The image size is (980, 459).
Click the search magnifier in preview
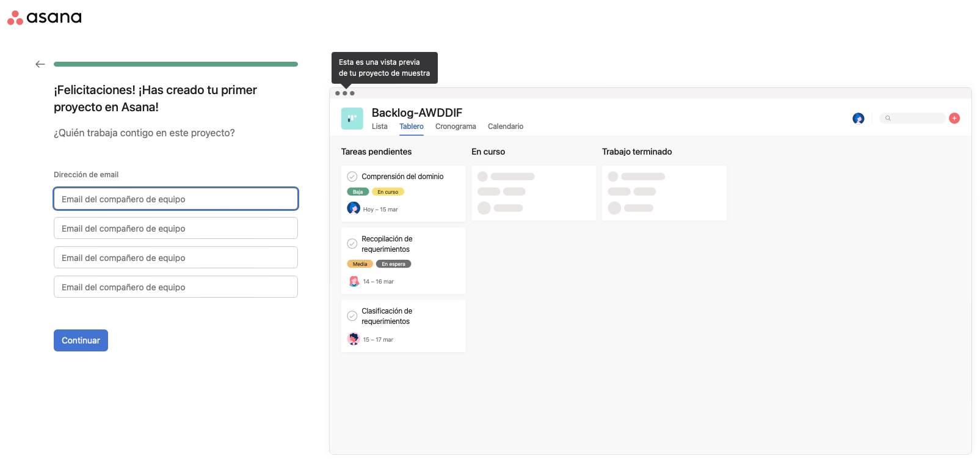[888, 119]
